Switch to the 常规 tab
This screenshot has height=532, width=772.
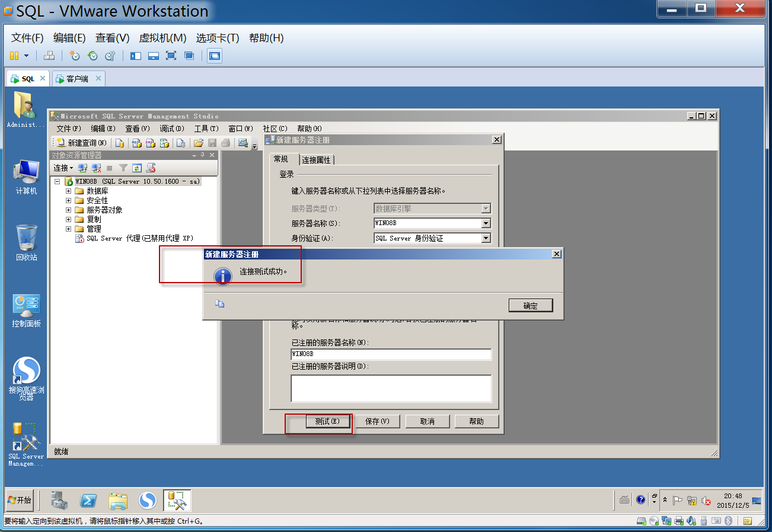(280, 159)
